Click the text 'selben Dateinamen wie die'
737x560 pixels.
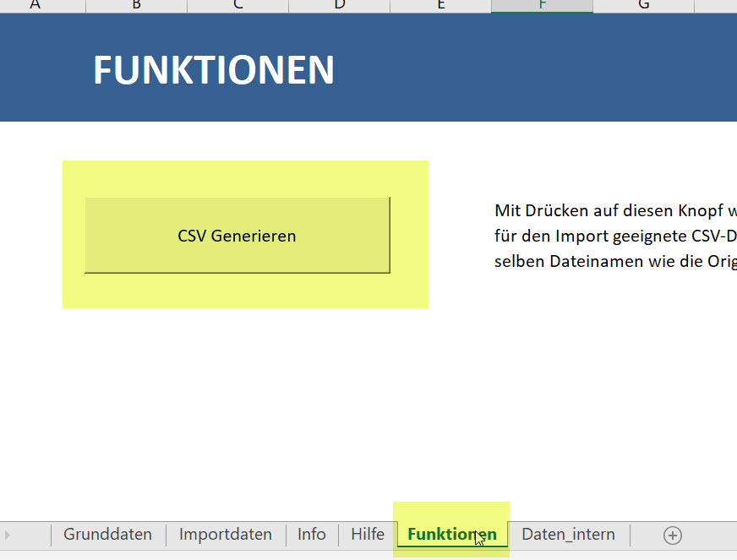pos(598,261)
